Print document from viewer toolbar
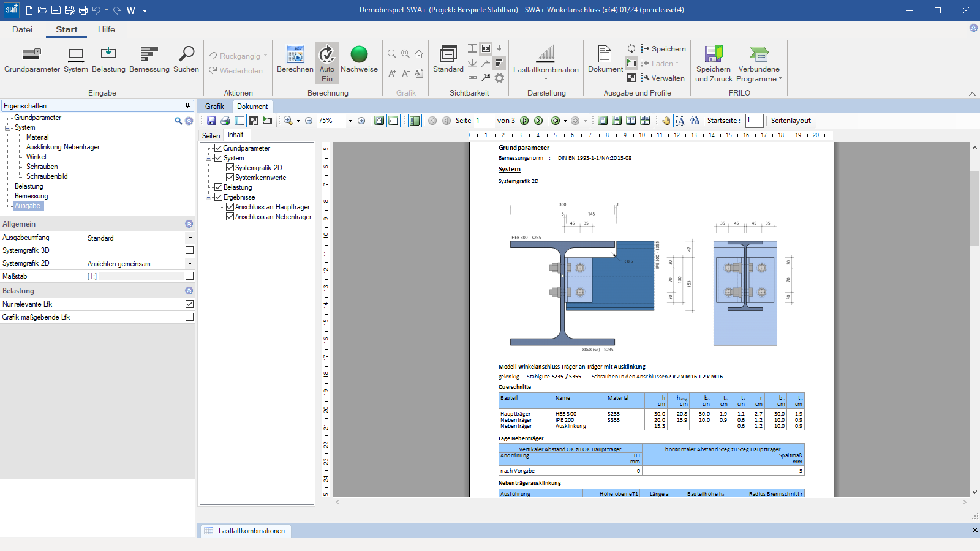 click(x=225, y=121)
